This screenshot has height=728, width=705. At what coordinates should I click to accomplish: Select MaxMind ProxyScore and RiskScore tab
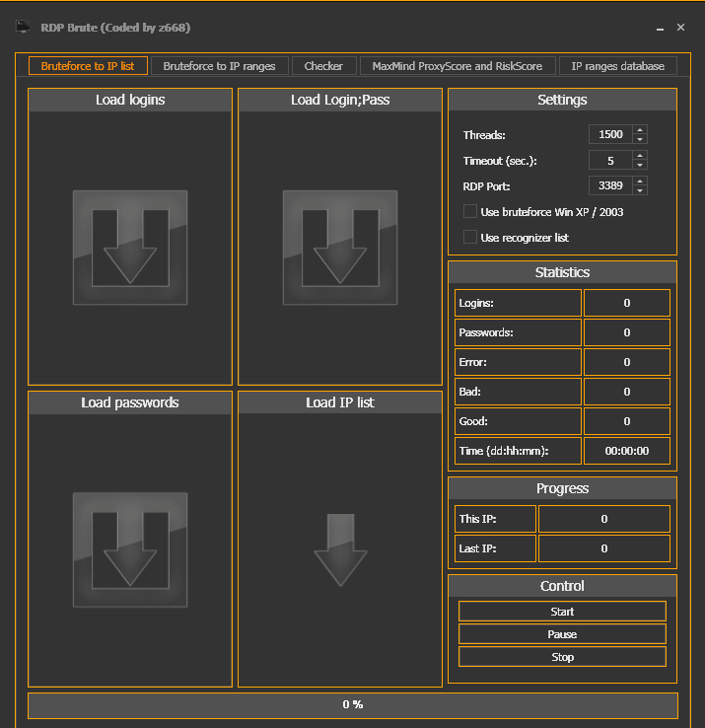point(457,66)
